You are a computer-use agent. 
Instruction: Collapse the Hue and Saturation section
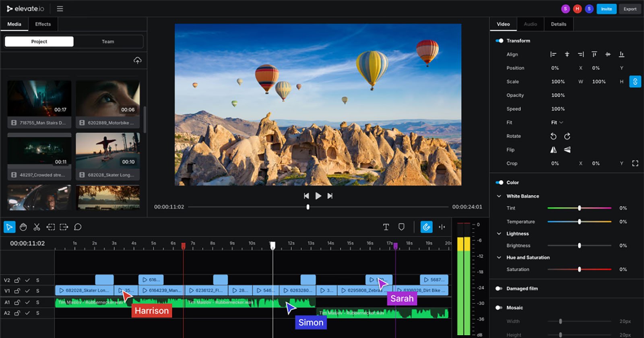tap(499, 258)
